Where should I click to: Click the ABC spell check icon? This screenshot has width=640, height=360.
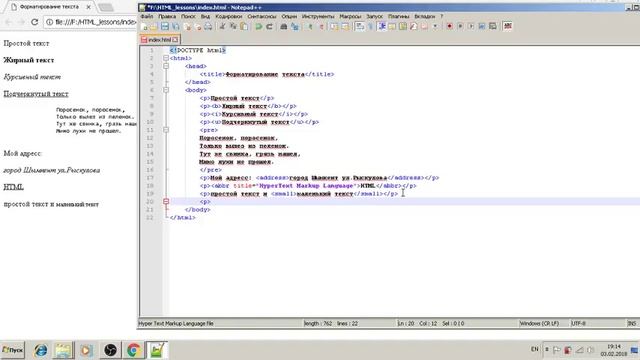(x=508, y=27)
